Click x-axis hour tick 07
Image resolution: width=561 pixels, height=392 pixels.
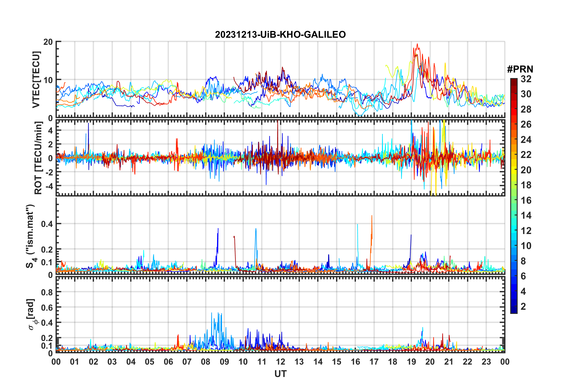[187, 362]
